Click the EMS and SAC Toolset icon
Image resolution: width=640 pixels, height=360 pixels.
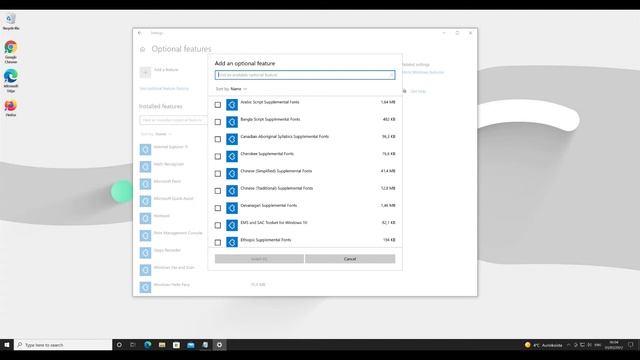[x=232, y=225]
